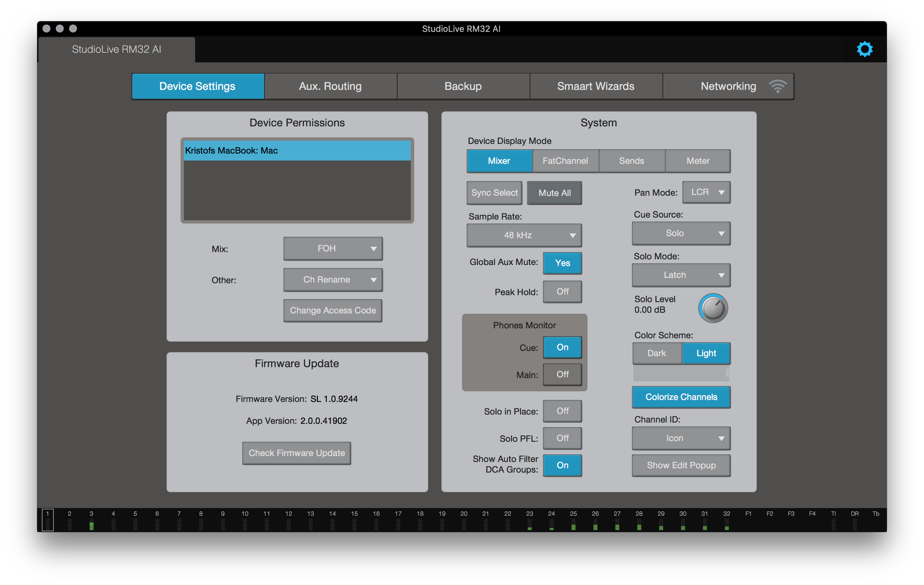The width and height of the screenshot is (924, 585).
Task: Select channel 3 meter in the bottom strip
Action: [x=91, y=520]
